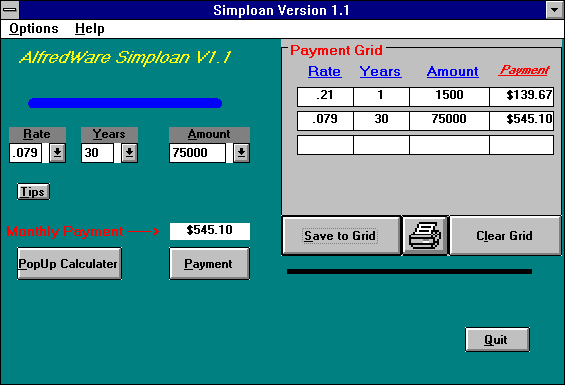The height and width of the screenshot is (385, 565).
Task: Click the Rate label above the field
Action: 37,134
